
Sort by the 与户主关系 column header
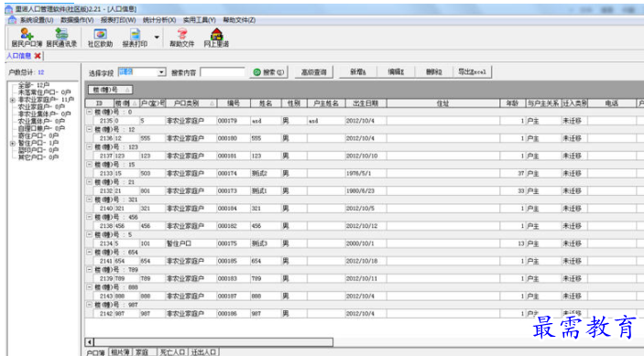tap(543, 103)
